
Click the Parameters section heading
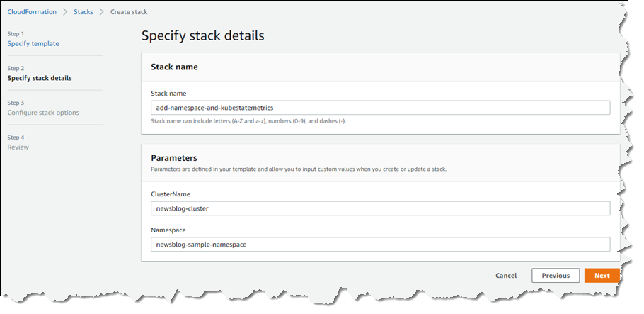click(x=174, y=158)
